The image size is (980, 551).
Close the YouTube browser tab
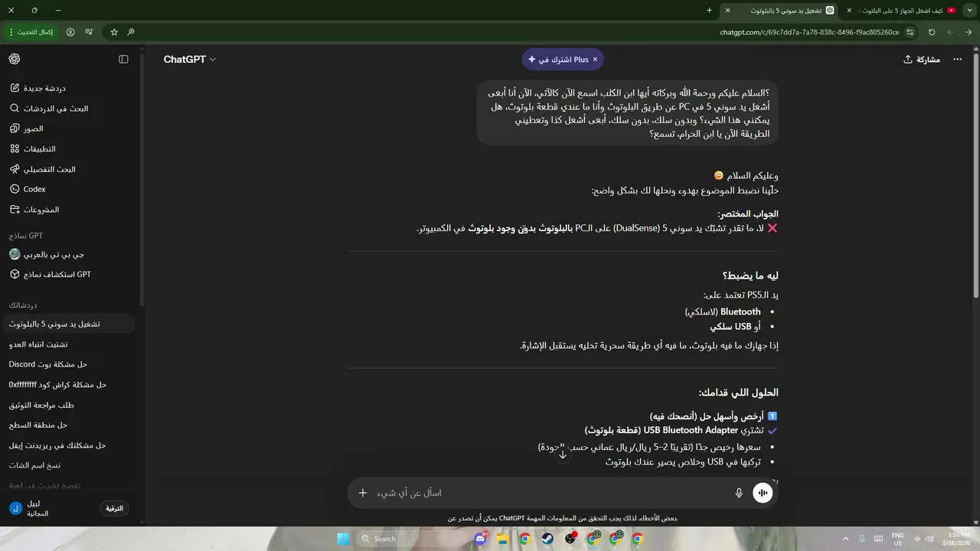[849, 11]
